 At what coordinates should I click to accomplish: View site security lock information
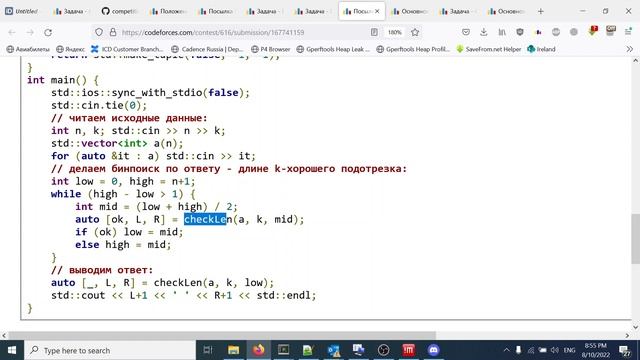point(113,32)
